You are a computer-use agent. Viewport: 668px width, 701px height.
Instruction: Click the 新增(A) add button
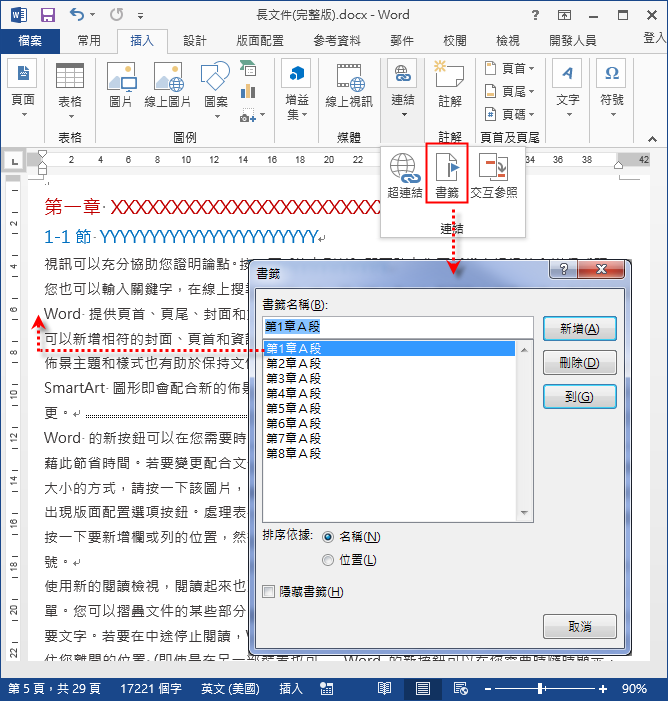tap(579, 329)
